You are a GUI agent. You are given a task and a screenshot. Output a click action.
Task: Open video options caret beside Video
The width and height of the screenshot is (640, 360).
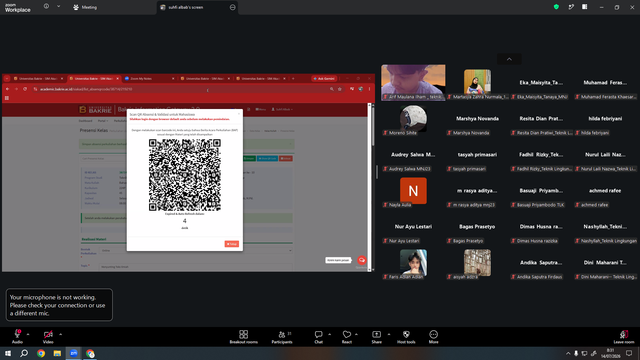[x=60, y=334]
